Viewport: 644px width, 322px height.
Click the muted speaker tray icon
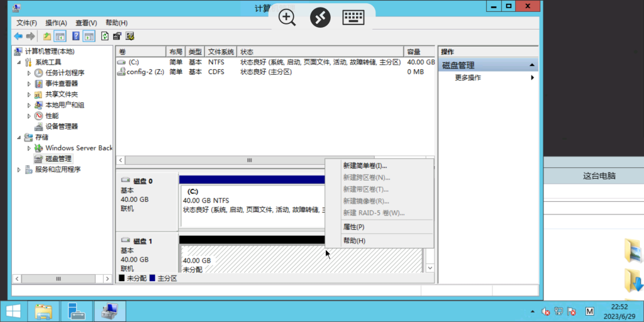tap(546, 311)
